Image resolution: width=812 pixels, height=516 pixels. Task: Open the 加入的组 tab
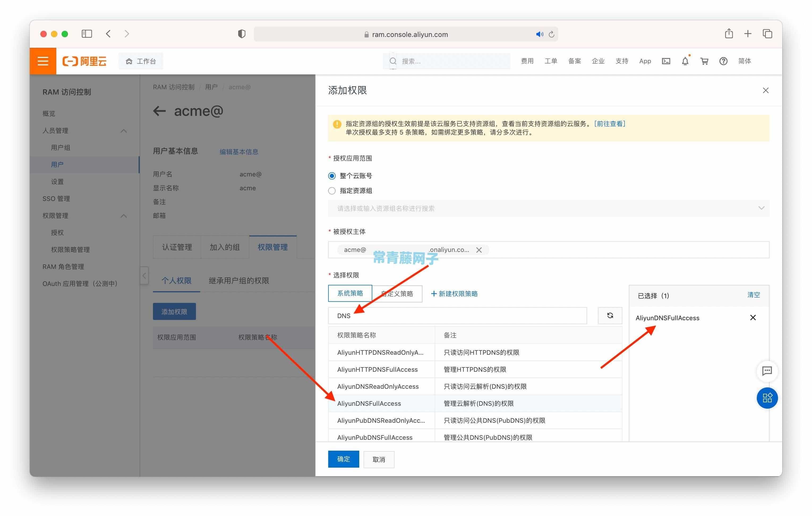click(225, 247)
